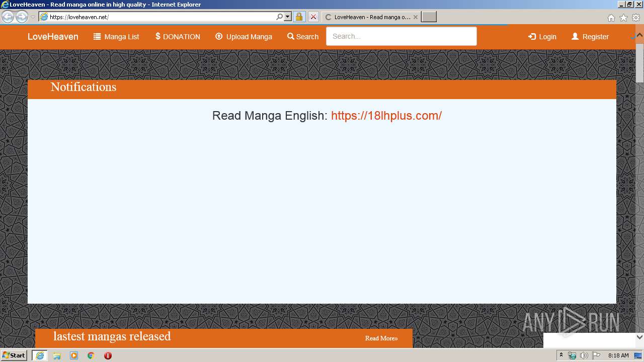Click the LoveHeaven site logo
This screenshot has width=644, height=362.
click(x=53, y=37)
